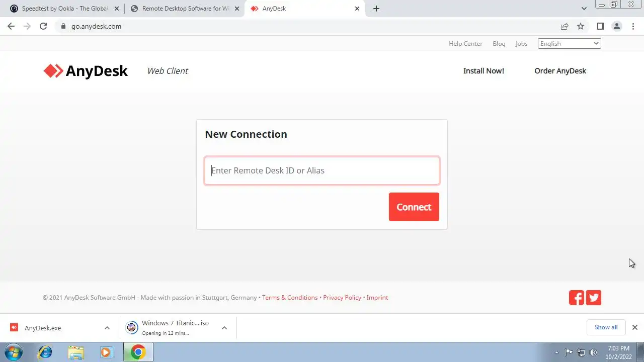Click the browser forward arrow
The width and height of the screenshot is (644, 362).
point(27,26)
